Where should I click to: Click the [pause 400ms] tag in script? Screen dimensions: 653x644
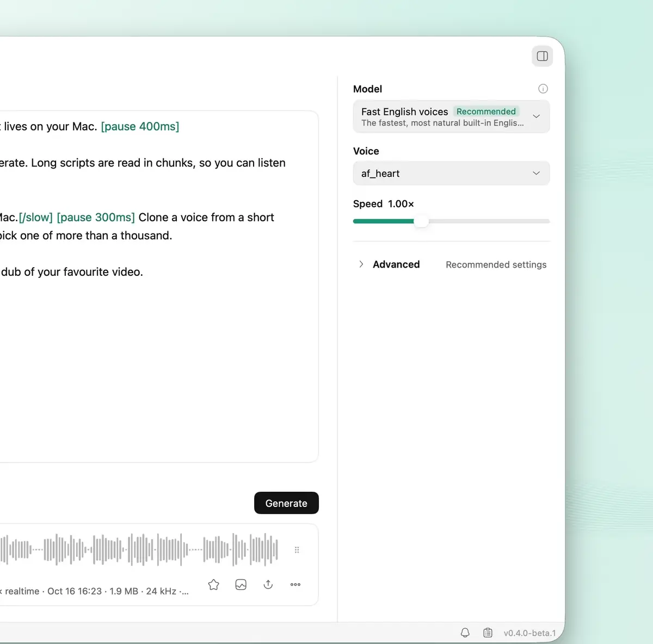click(x=140, y=126)
